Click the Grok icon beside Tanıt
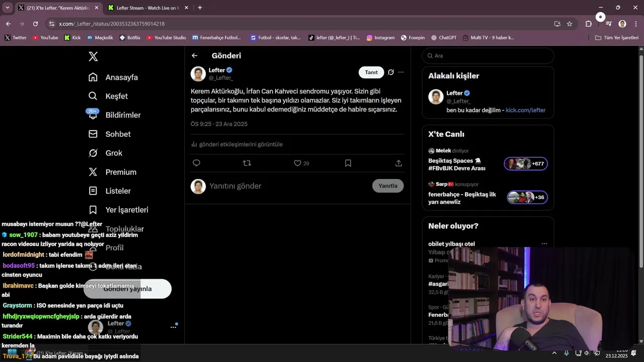Image resolution: width=644 pixels, height=362 pixels. pyautogui.click(x=391, y=72)
